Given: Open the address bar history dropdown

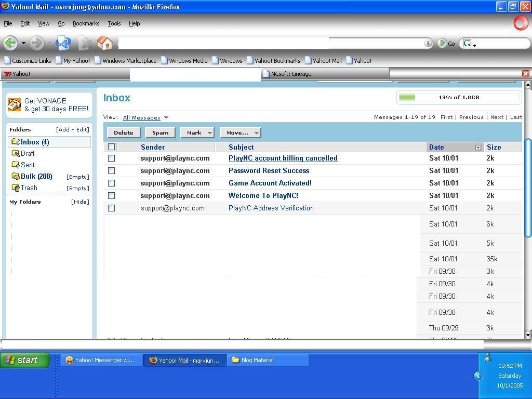Looking at the screenshot, I should click(x=428, y=43).
